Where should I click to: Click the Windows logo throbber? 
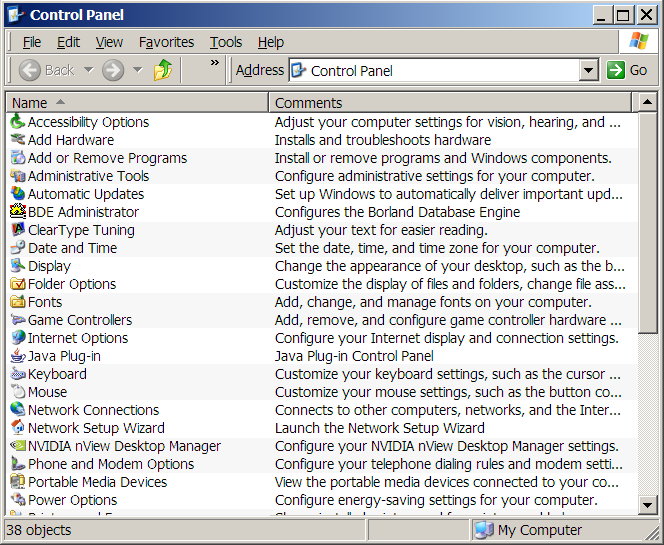point(639,41)
